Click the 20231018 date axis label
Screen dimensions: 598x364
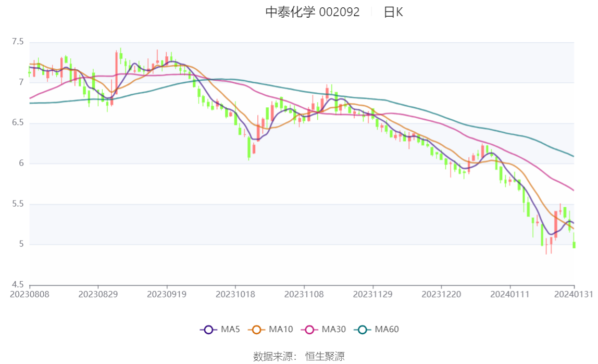235,295
